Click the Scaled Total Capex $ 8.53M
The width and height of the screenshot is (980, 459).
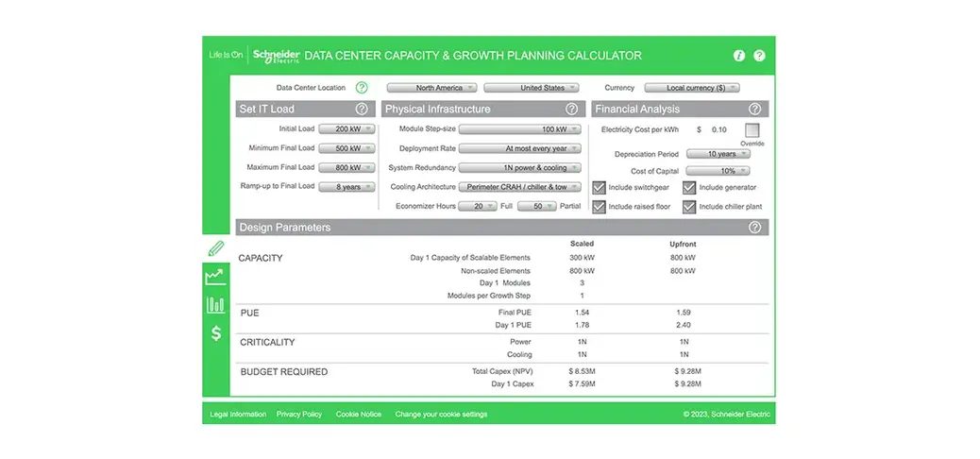[x=582, y=371]
